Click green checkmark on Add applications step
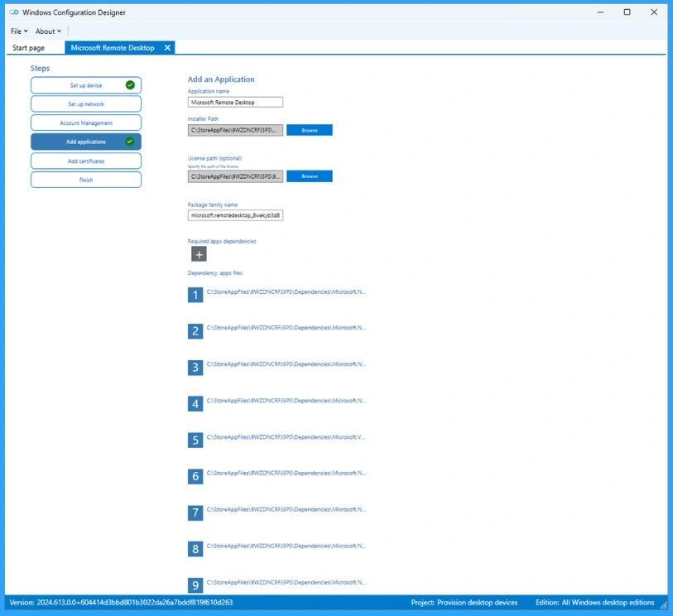This screenshot has width=673, height=616. pos(130,142)
